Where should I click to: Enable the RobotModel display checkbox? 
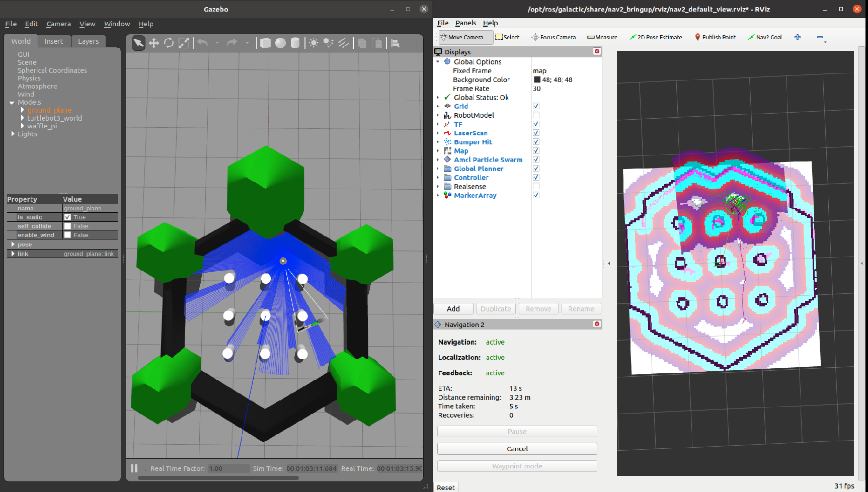pos(536,115)
